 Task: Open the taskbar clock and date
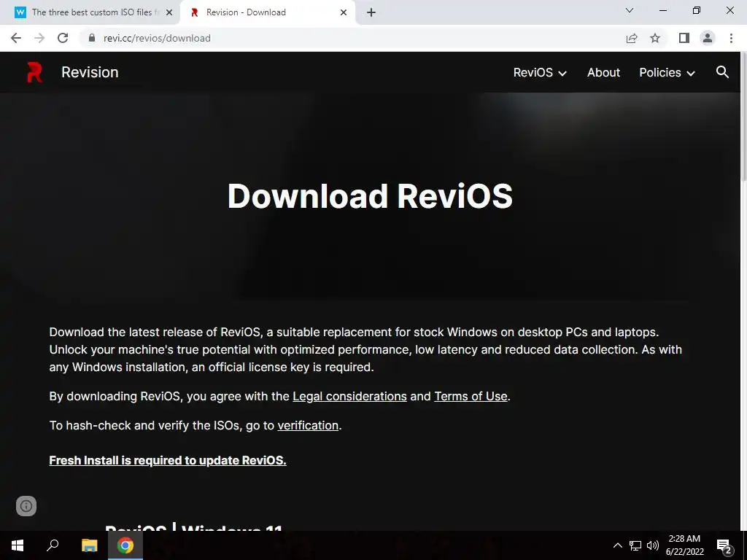pyautogui.click(x=684, y=545)
